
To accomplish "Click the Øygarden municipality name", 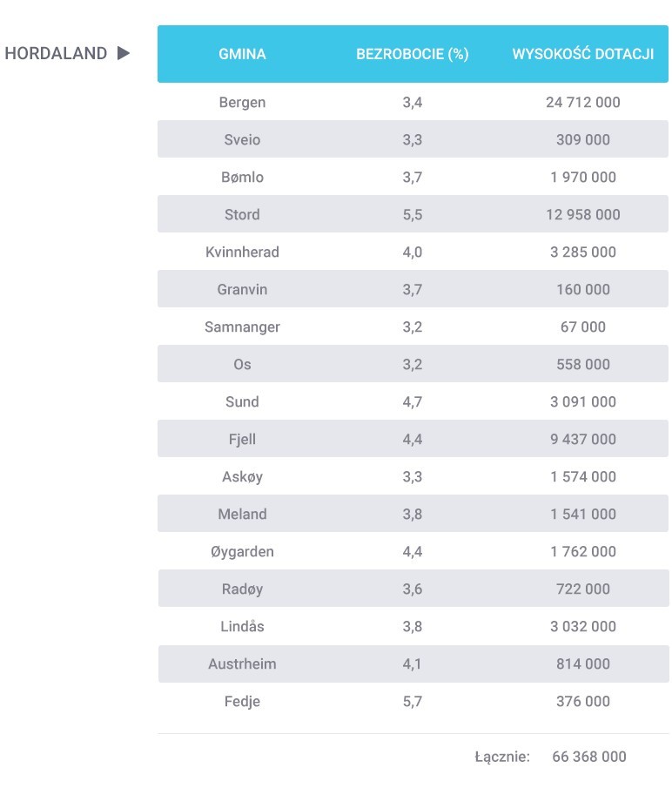I will click(x=242, y=552).
